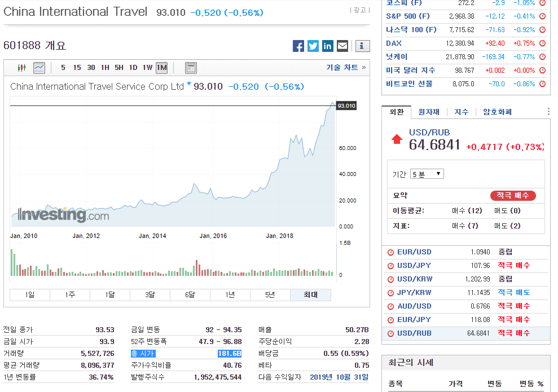
Task: Switch chart to candlestick view
Action: coord(21,68)
